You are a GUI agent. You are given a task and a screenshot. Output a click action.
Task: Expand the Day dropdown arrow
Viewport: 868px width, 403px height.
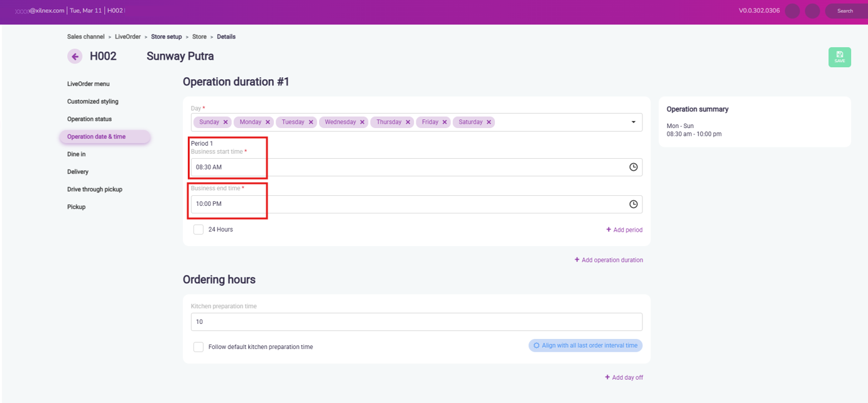[633, 122]
